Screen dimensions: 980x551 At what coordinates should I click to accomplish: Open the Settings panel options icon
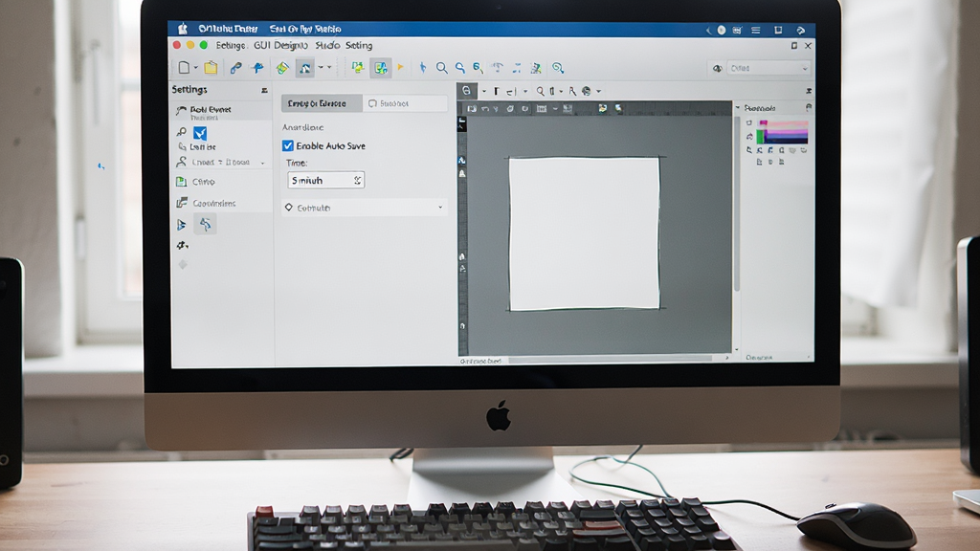pyautogui.click(x=264, y=91)
